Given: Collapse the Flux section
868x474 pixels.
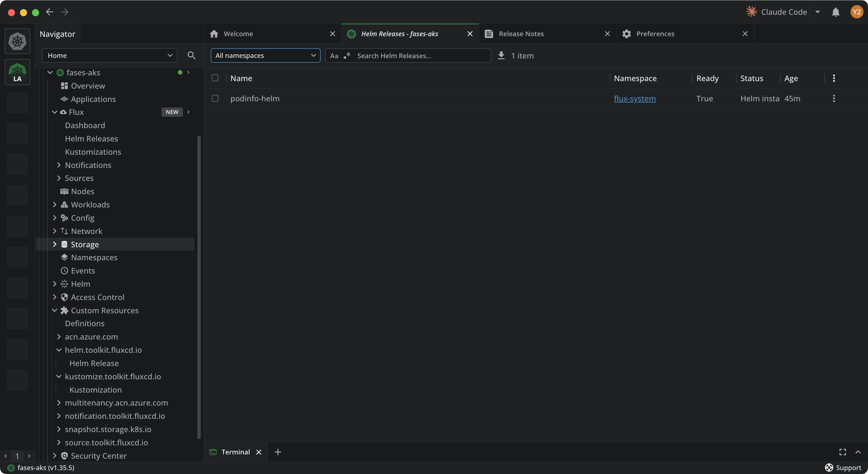Looking at the screenshot, I should (x=55, y=112).
